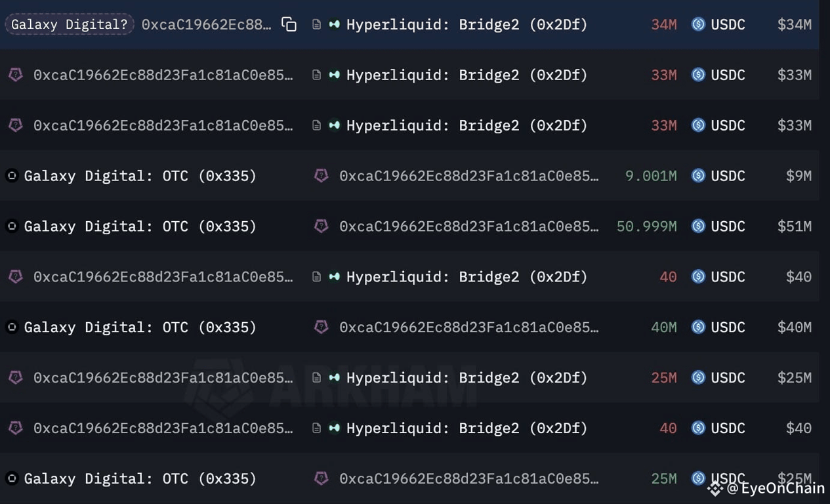The image size is (830, 504).
Task: Select the green 25M amount
Action: (664, 478)
